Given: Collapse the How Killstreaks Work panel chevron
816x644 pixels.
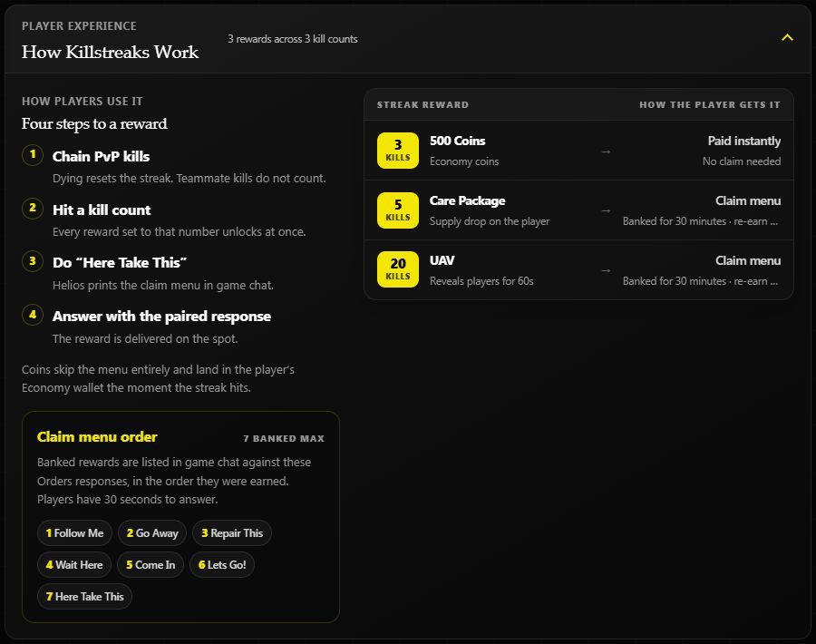Looking at the screenshot, I should (x=787, y=38).
